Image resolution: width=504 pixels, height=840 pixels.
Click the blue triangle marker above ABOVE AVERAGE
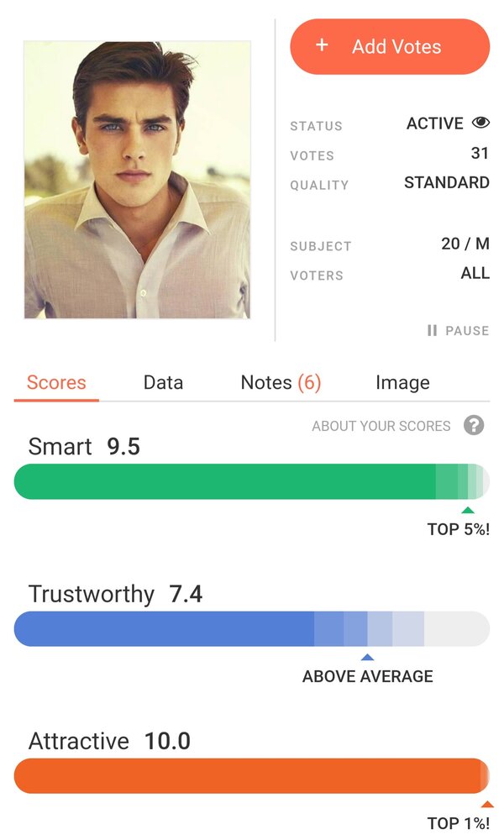coord(367,657)
